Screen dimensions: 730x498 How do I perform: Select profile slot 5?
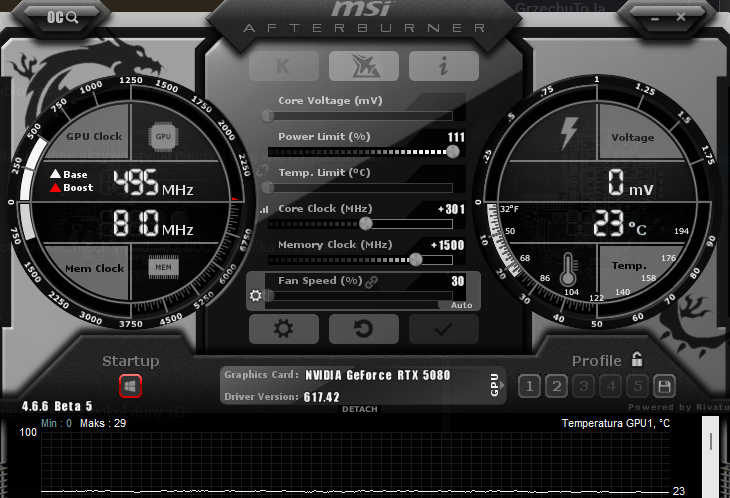pos(638,386)
